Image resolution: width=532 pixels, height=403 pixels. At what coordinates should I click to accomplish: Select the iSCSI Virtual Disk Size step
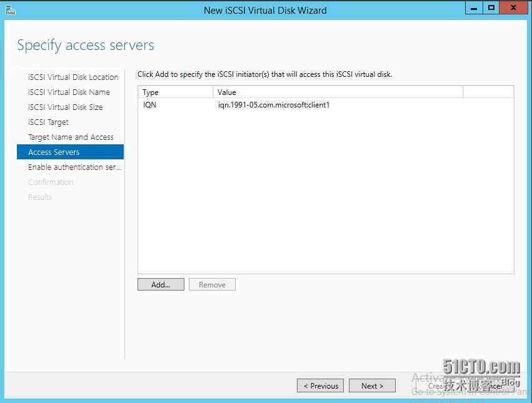coord(65,107)
